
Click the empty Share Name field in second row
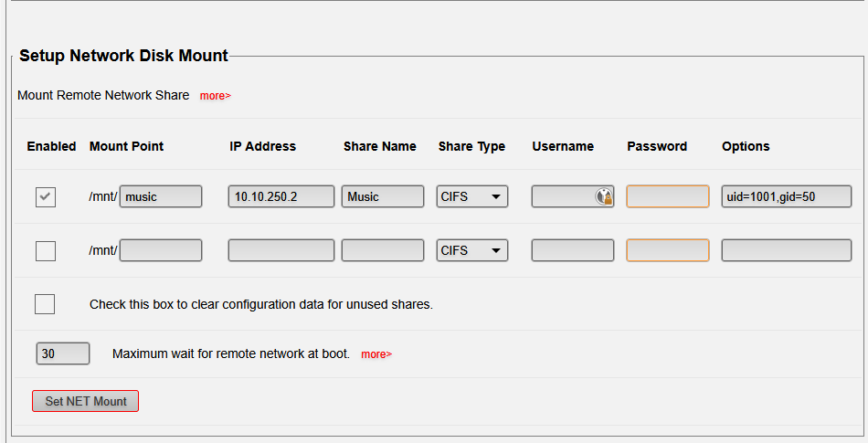[x=383, y=250]
